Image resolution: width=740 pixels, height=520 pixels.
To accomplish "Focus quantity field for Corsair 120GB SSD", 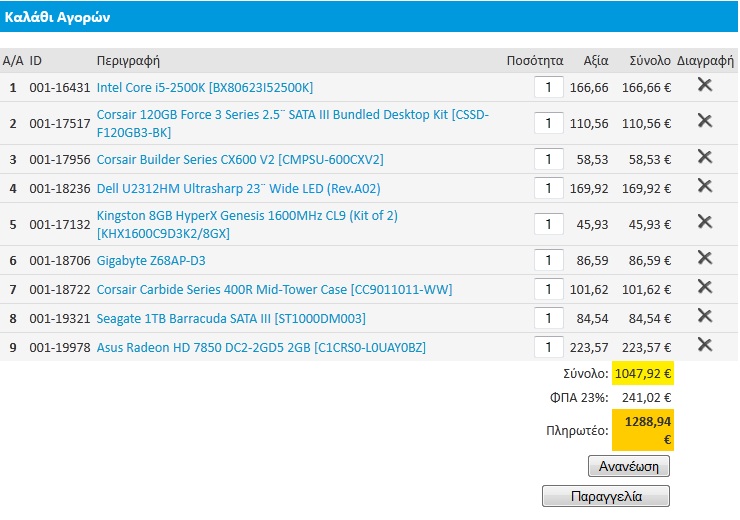I will pyautogui.click(x=548, y=123).
